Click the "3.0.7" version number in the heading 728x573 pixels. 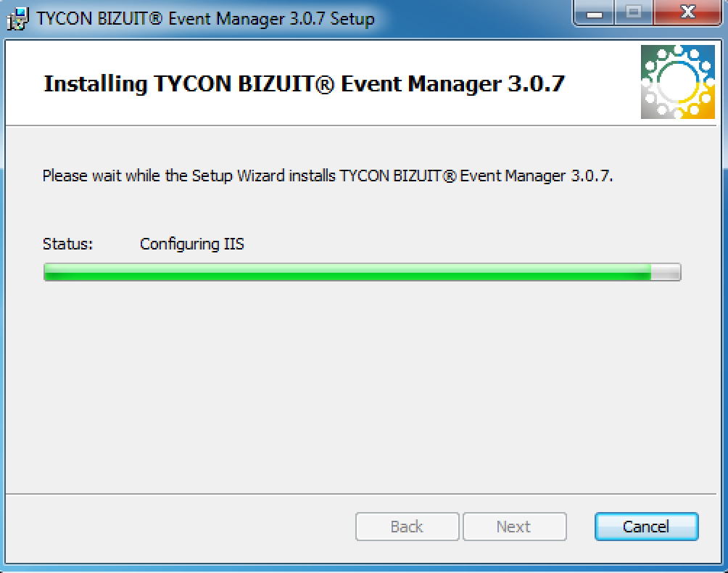[537, 84]
